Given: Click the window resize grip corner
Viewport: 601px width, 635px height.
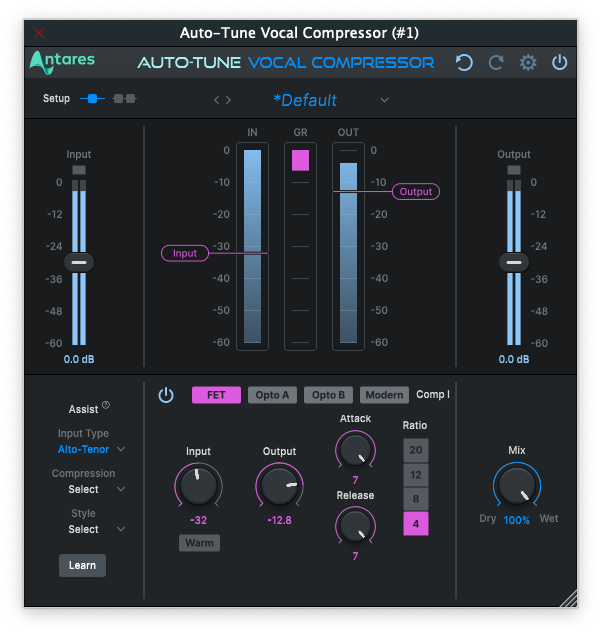Looking at the screenshot, I should 569,599.
